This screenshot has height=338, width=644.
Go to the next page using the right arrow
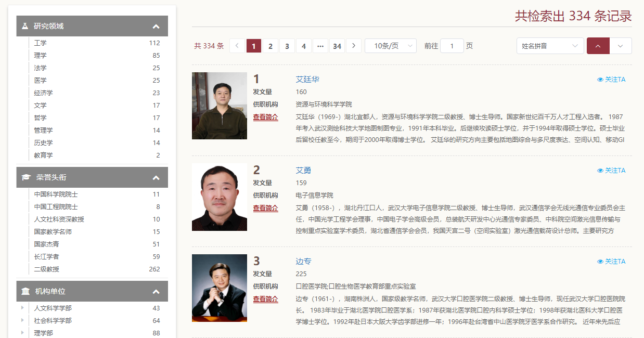pos(353,46)
